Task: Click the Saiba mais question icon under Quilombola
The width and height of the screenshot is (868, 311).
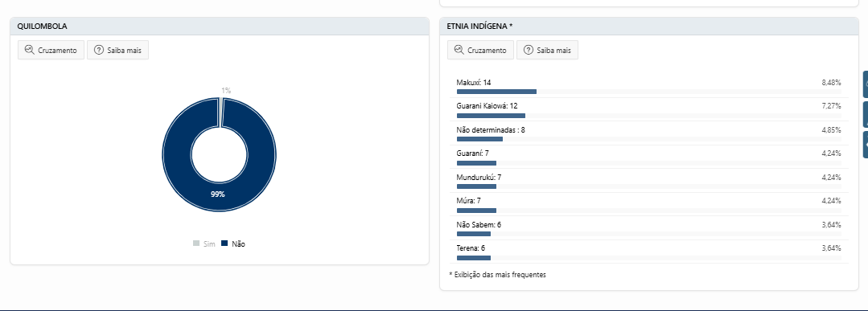Action: pos(99,50)
